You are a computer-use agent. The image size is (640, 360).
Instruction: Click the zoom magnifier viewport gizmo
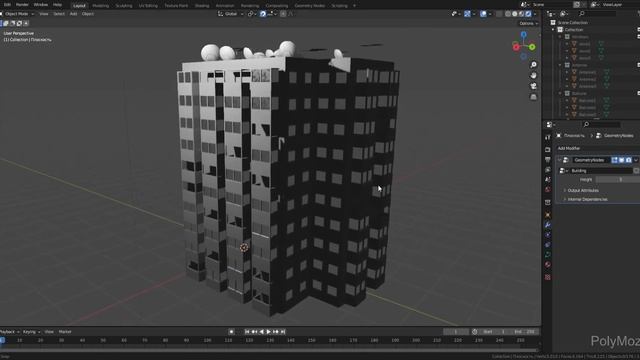(533, 65)
